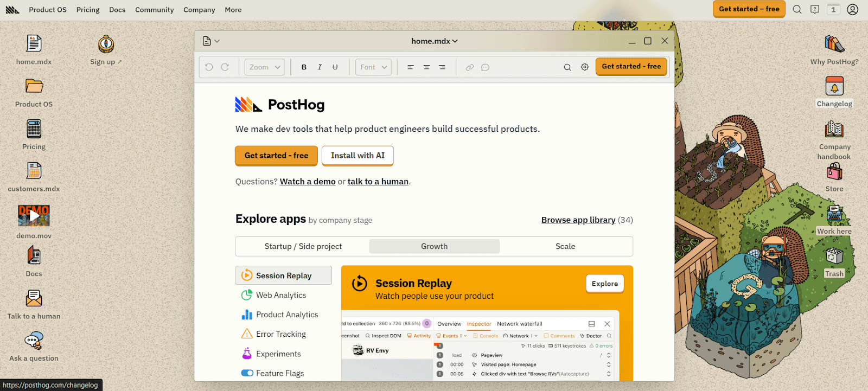This screenshot has width=868, height=391.
Task: Click the insert link icon
Action: 470,67
